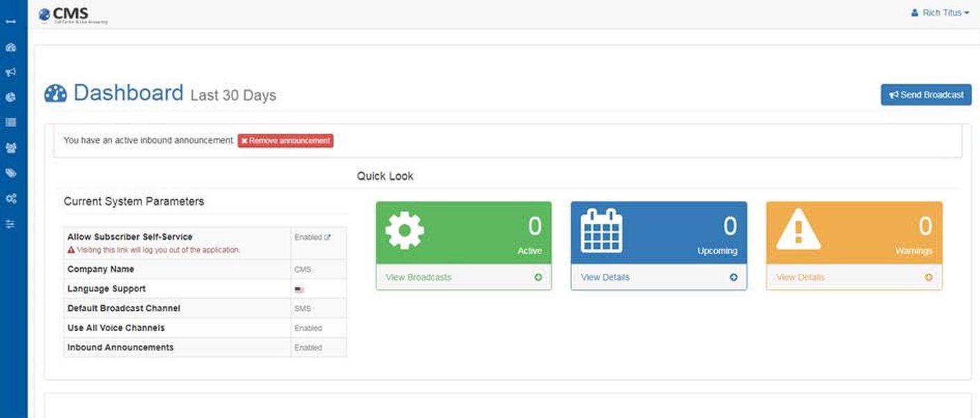Open the list sidebar icon

click(10, 123)
